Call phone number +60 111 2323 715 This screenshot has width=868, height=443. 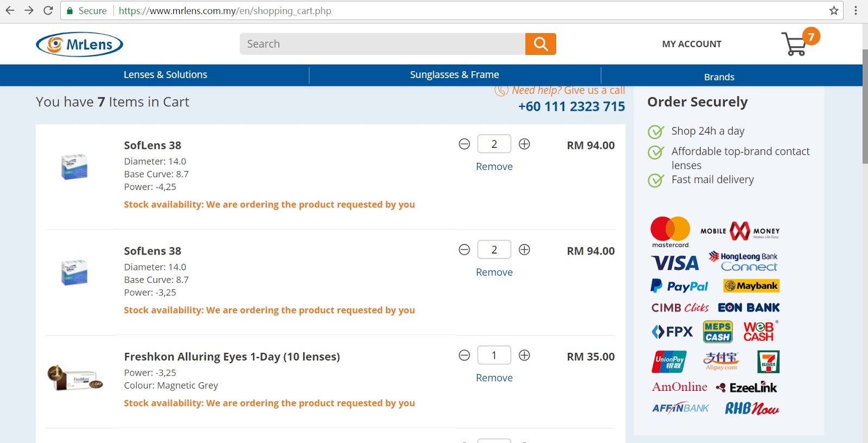coord(571,106)
